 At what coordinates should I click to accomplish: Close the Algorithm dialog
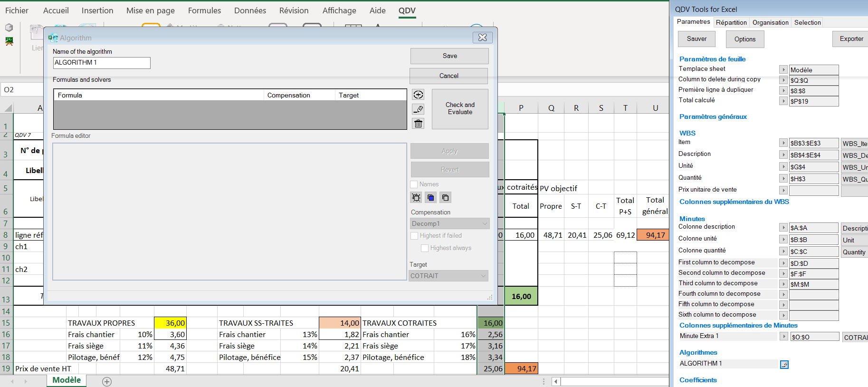tap(482, 38)
